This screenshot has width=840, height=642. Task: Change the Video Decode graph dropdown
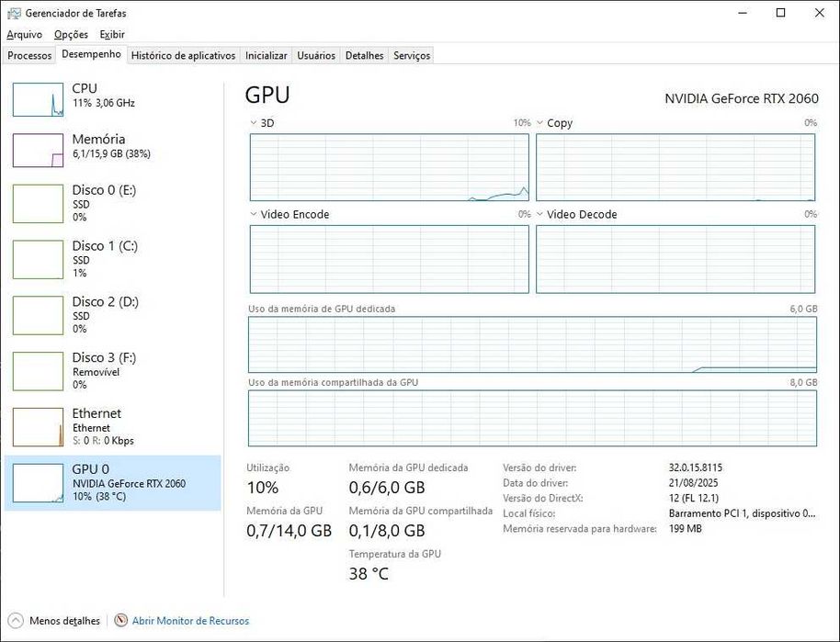[540, 215]
